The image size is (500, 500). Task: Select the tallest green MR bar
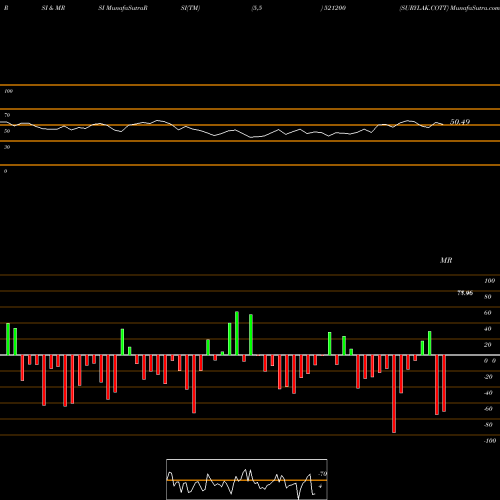tap(237, 333)
